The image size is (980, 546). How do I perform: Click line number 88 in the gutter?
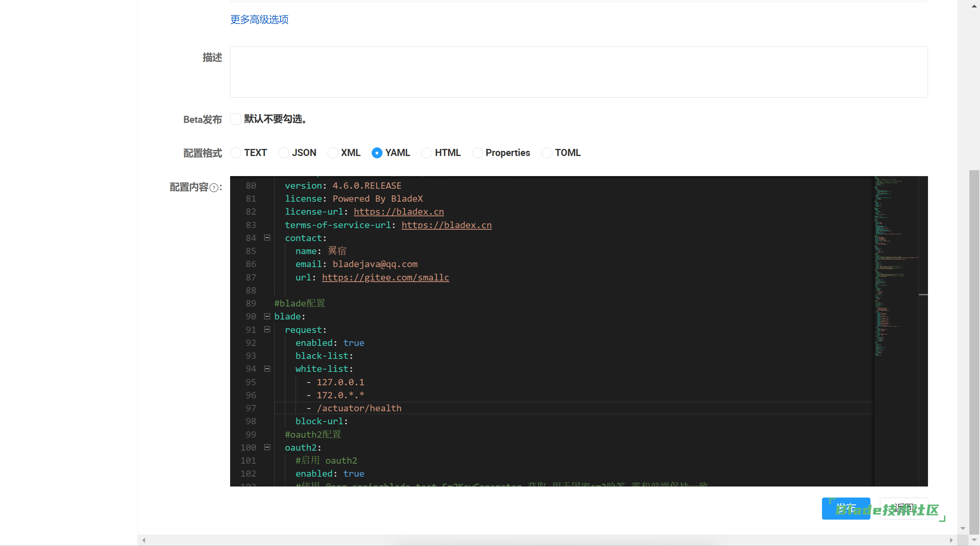click(x=251, y=290)
